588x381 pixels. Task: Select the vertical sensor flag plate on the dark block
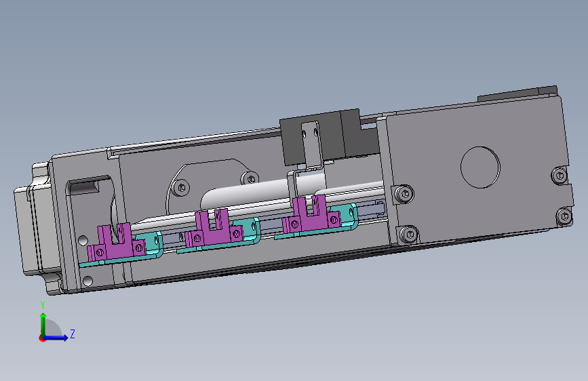pos(313,146)
